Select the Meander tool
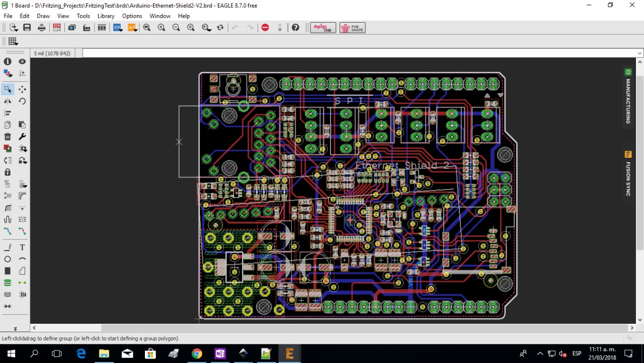Viewport: 644px width, 363px height. click(8, 219)
